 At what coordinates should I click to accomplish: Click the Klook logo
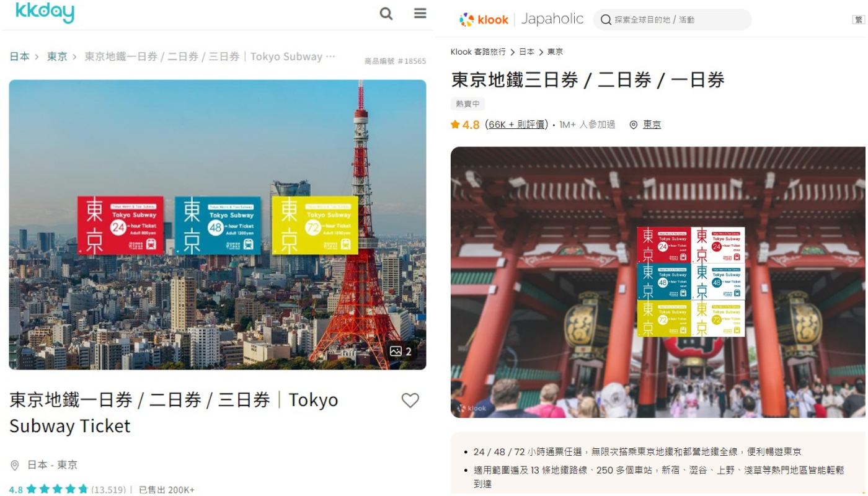(484, 20)
